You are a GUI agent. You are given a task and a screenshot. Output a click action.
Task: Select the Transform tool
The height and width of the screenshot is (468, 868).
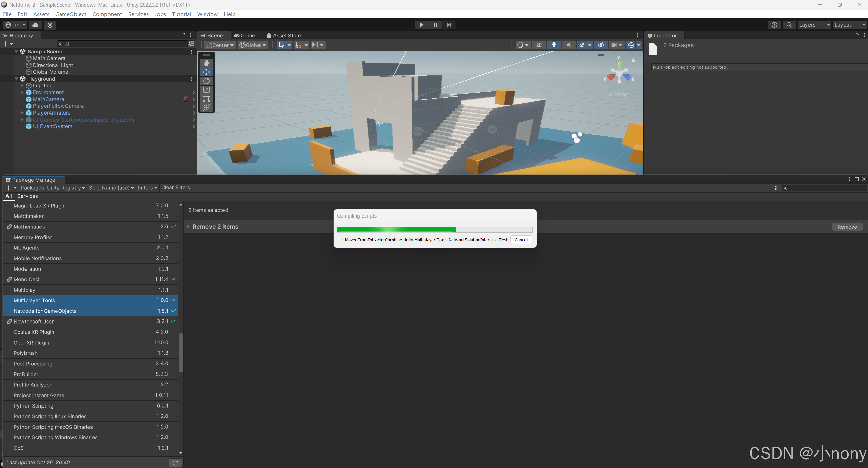[x=206, y=107]
